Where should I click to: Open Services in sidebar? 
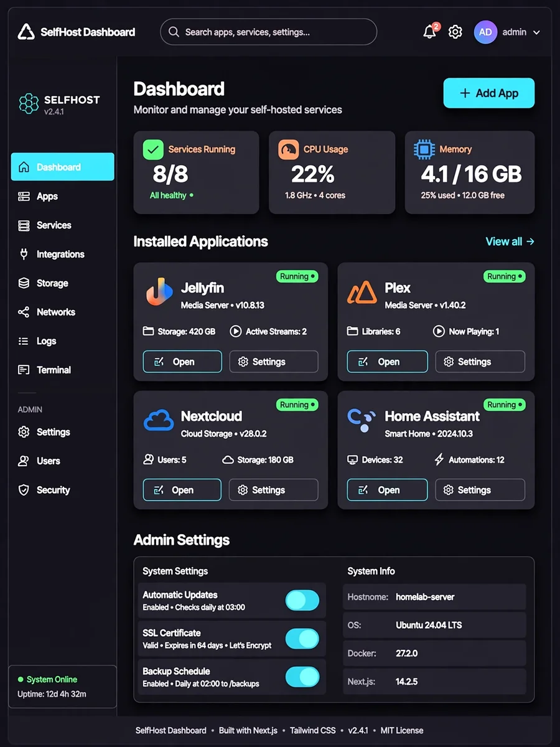(x=62, y=225)
